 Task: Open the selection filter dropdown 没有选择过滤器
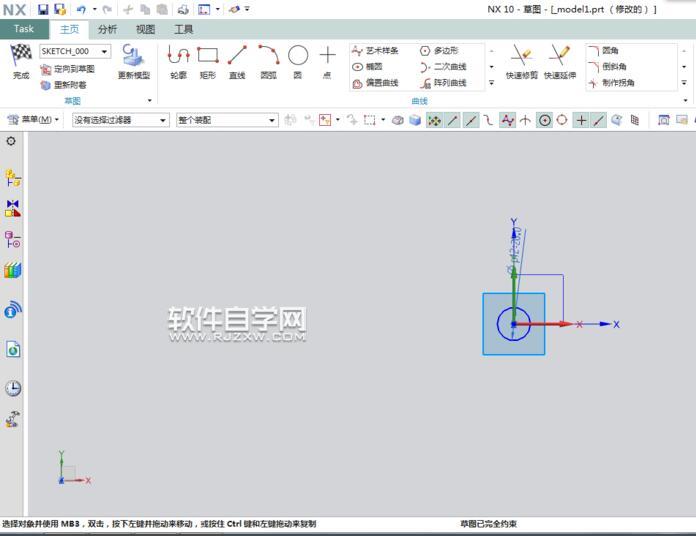[x=121, y=120]
